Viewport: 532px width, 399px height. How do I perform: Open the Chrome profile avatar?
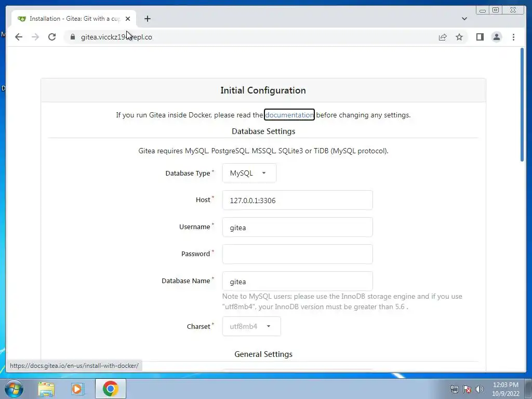pyautogui.click(x=496, y=37)
